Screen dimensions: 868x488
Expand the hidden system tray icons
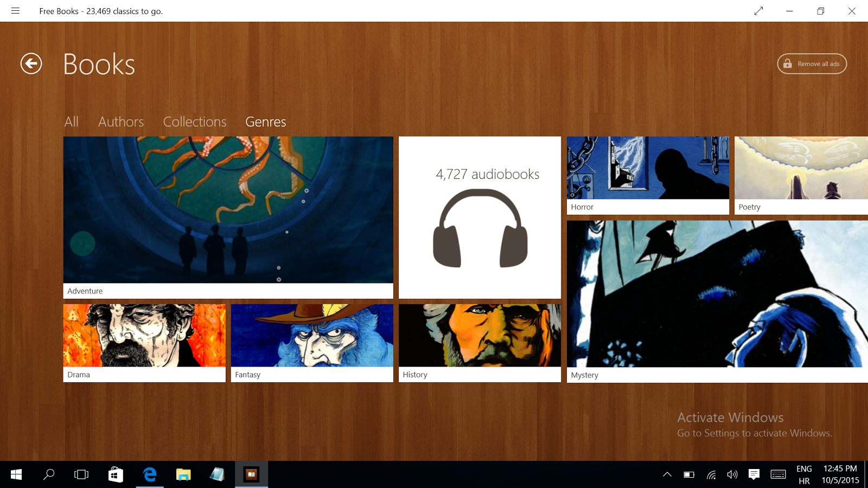(x=667, y=474)
